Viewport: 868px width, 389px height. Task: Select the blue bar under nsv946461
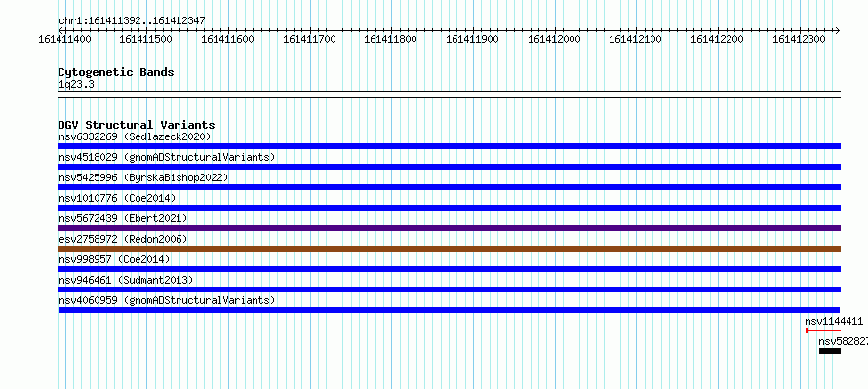coord(450,290)
